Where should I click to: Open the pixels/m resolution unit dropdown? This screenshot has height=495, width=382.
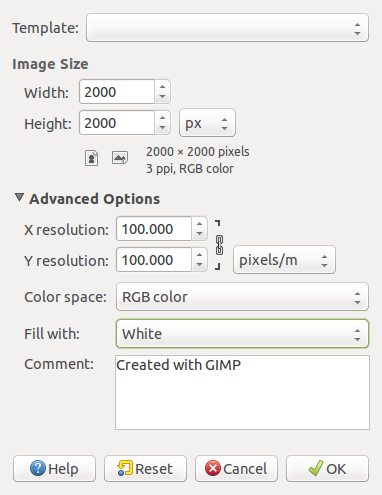(x=284, y=260)
